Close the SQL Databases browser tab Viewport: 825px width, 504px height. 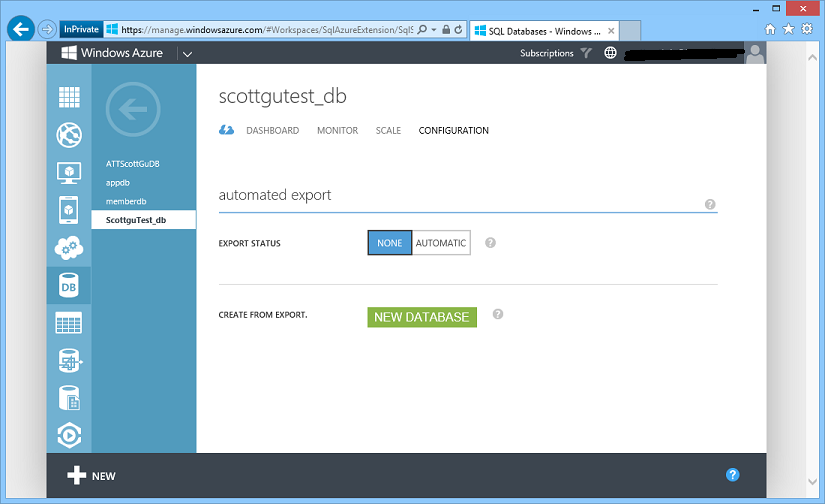click(611, 31)
